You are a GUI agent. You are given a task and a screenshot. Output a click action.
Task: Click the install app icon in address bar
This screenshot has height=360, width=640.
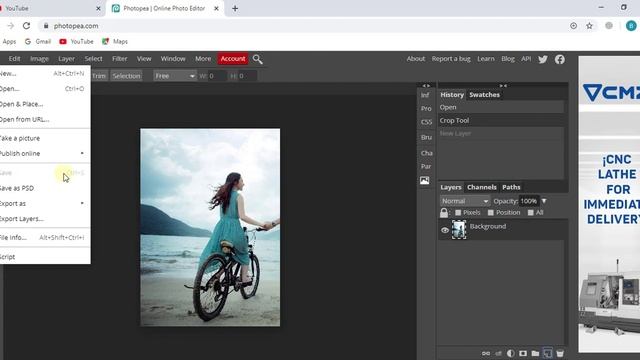tap(573, 26)
